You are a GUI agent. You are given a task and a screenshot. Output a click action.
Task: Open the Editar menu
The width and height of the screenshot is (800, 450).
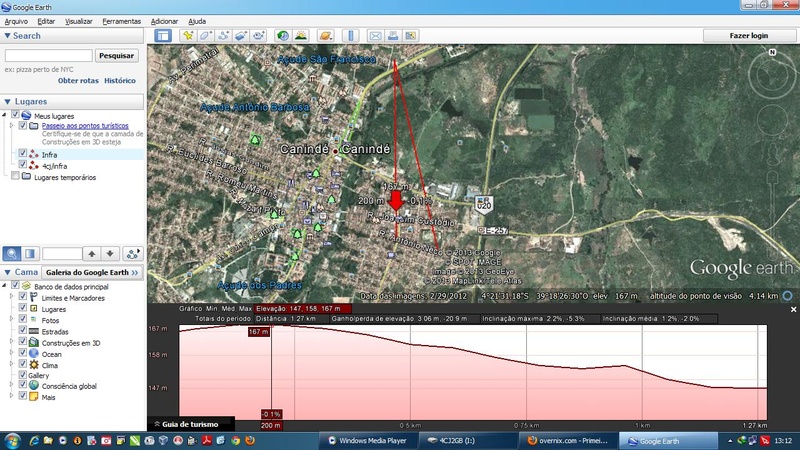(x=46, y=21)
